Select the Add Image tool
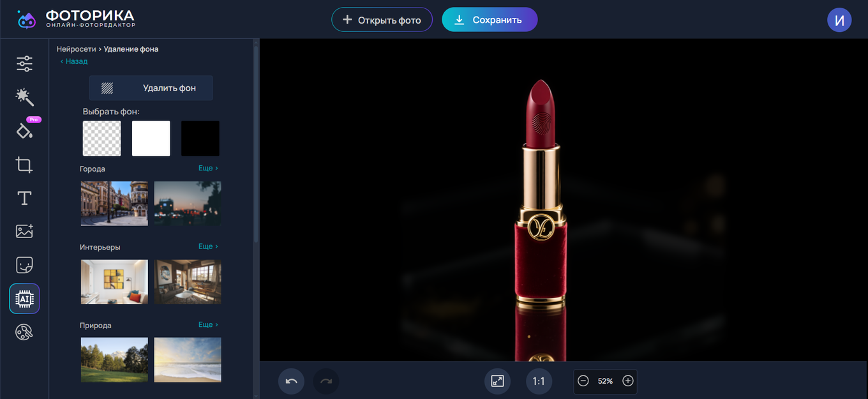 (x=24, y=231)
